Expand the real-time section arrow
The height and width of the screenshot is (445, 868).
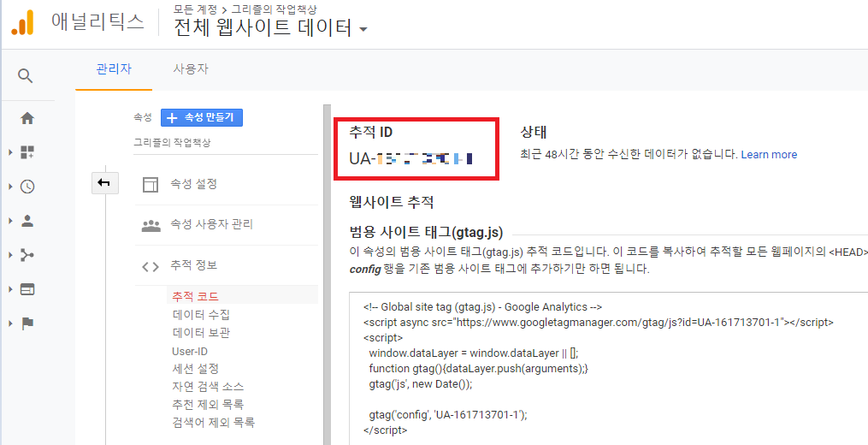click(10, 187)
